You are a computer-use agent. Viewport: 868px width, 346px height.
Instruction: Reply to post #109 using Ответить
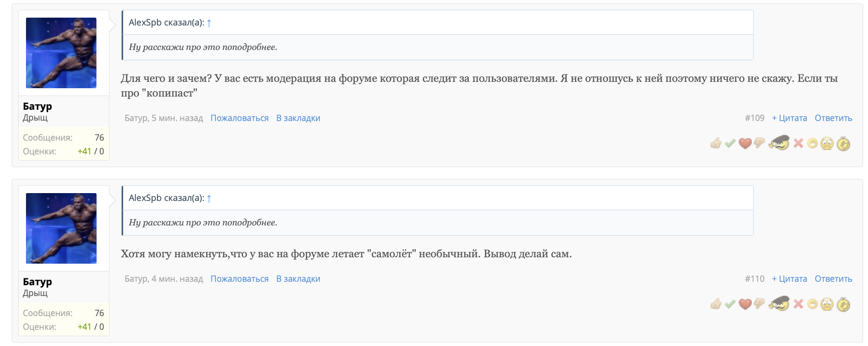point(833,118)
